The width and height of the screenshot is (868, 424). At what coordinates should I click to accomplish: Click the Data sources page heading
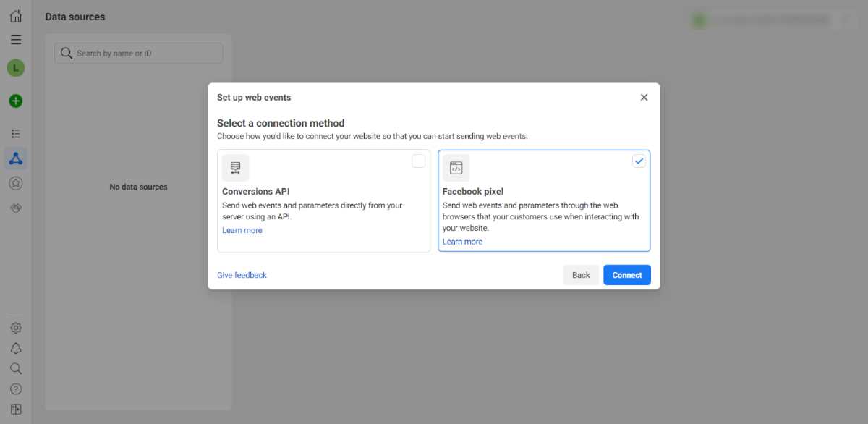point(75,17)
